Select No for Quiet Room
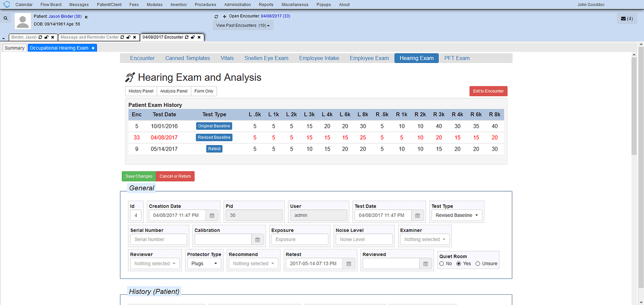 [x=441, y=263]
